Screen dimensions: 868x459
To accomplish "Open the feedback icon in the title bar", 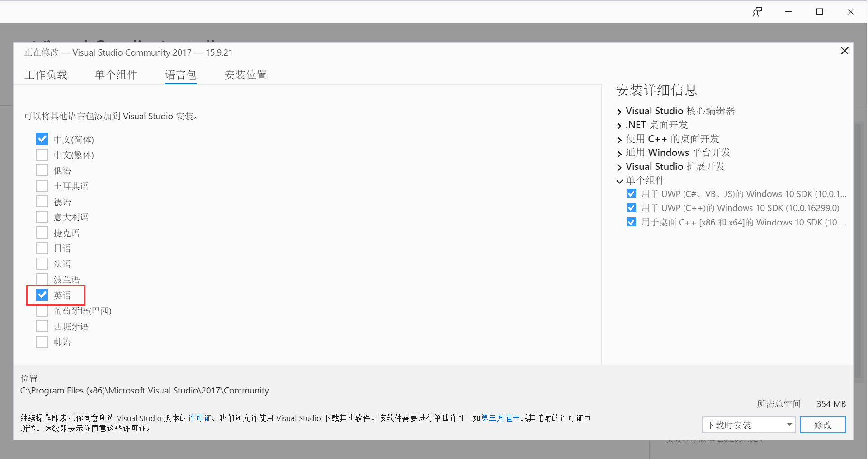I will tap(757, 12).
